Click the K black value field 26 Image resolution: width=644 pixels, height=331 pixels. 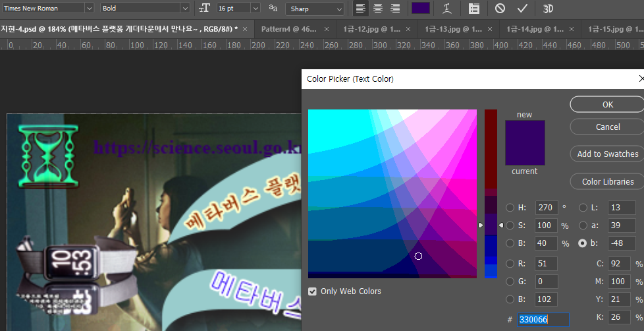pyautogui.click(x=619, y=317)
